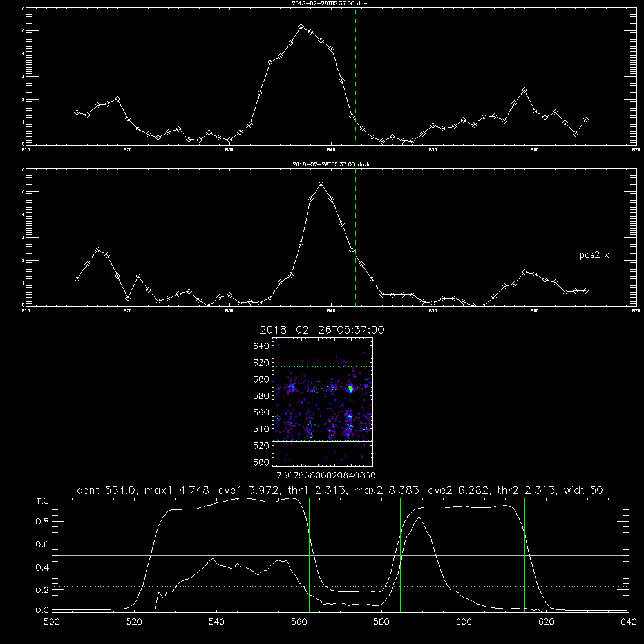Click the leftmost solid green line in bottom plot
The height and width of the screenshot is (644, 644).
156,555
